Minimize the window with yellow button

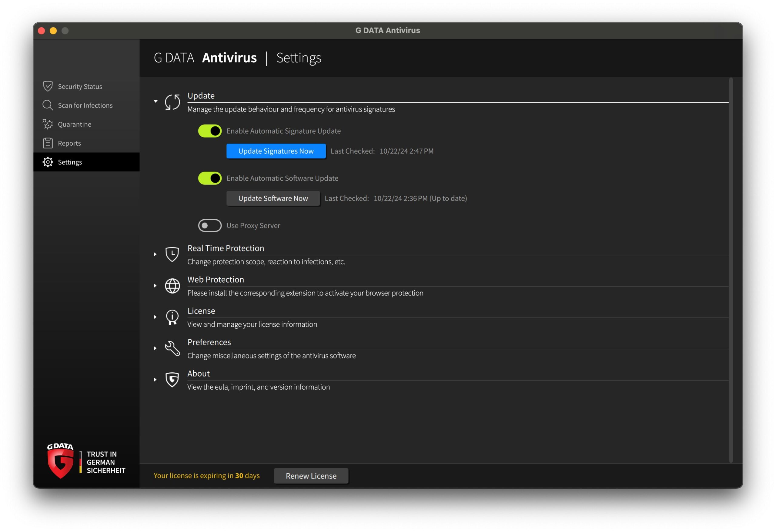click(53, 31)
